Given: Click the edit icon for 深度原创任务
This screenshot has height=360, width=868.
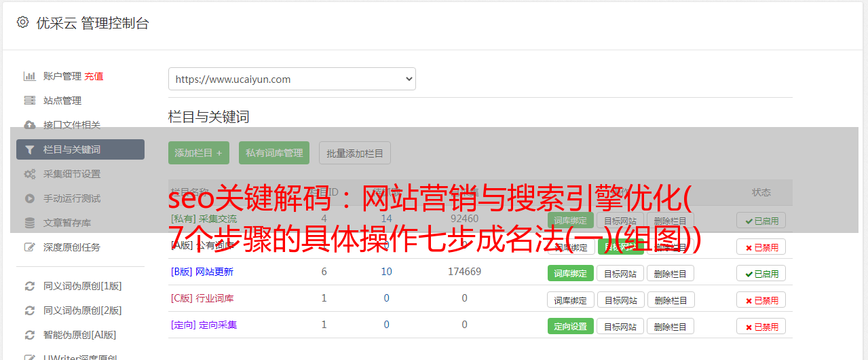Looking at the screenshot, I should coord(30,247).
